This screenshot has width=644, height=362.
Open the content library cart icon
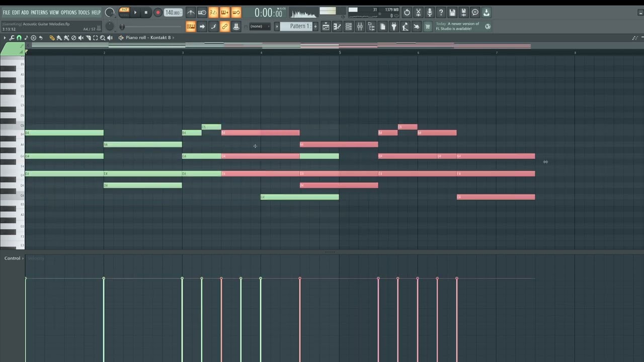[428, 27]
